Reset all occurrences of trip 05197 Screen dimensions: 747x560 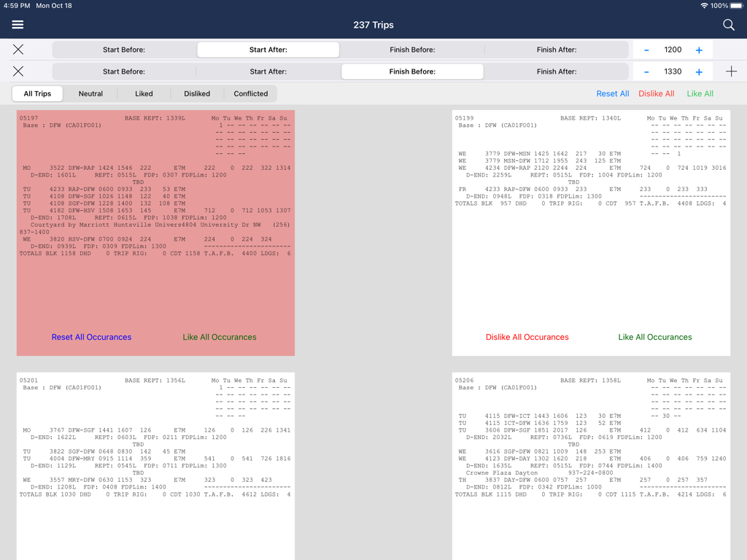(91, 337)
